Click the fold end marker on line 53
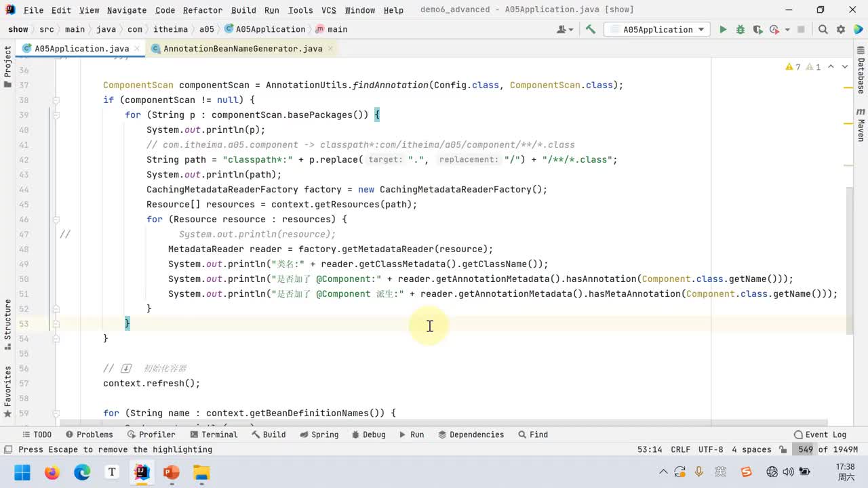The image size is (868, 488). 56,323
